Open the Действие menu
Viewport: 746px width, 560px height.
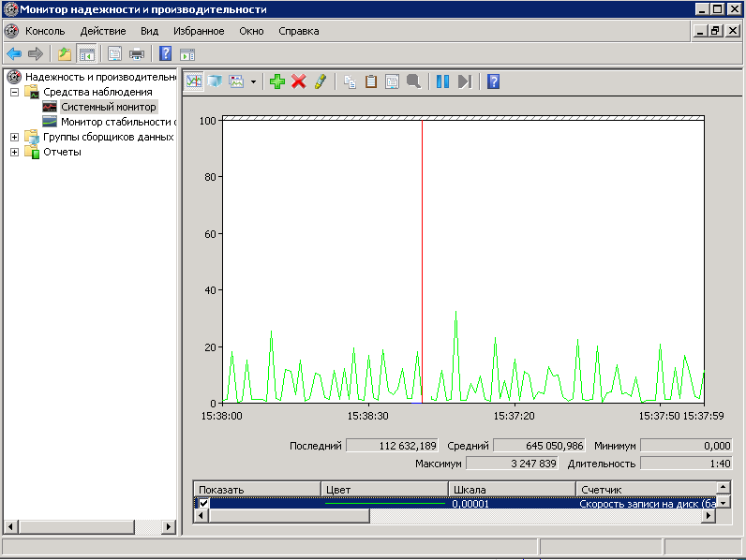point(103,31)
